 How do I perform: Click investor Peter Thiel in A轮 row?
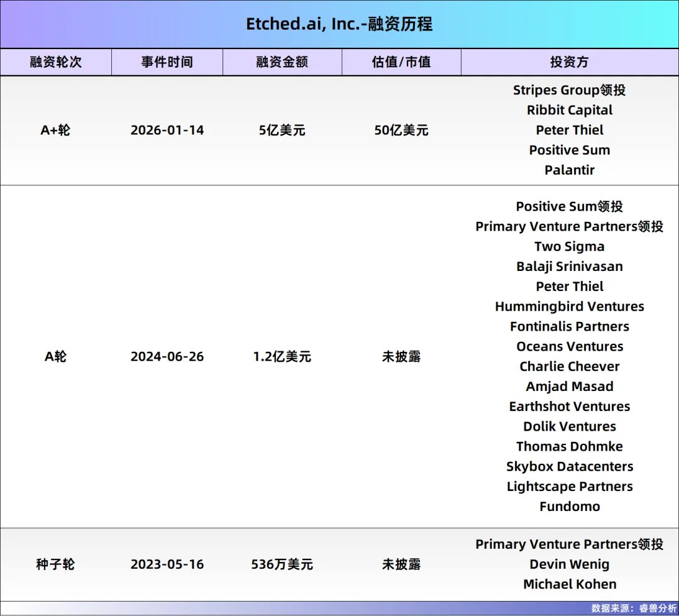pyautogui.click(x=570, y=286)
